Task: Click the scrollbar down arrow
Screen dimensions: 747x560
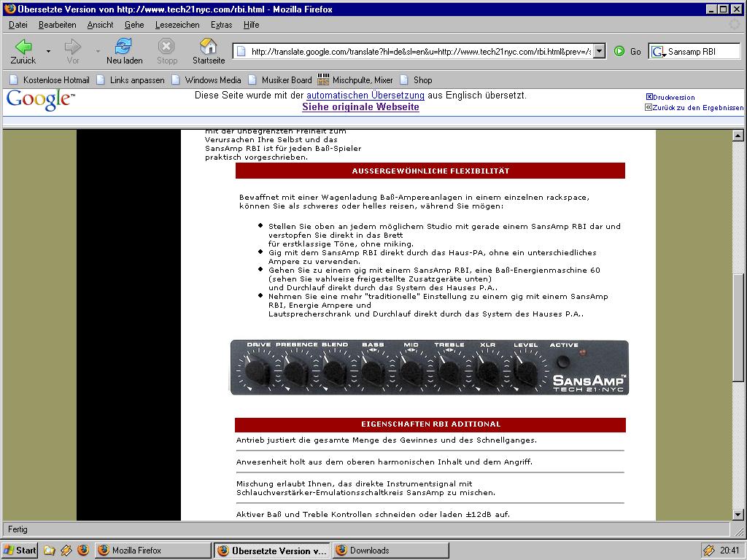Action: click(x=738, y=514)
